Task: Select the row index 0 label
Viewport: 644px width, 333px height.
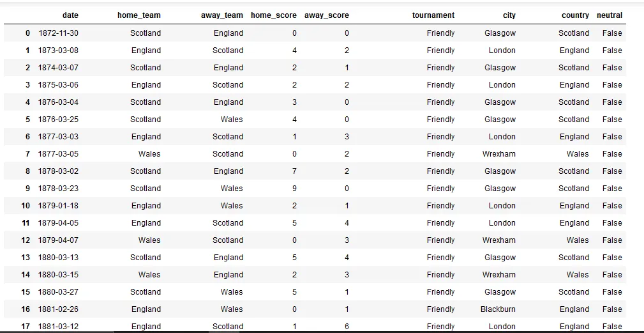Action: click(x=27, y=33)
